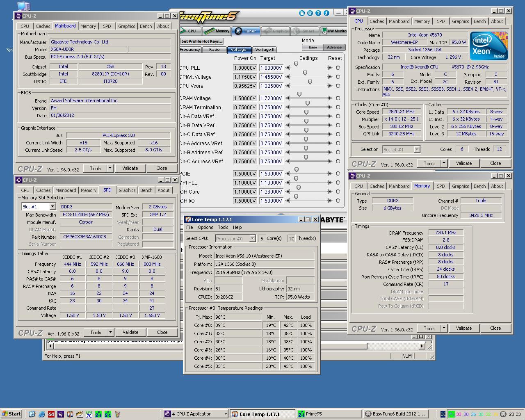Screen dimensions: 525x420
Task: Click Close in the Memory CPU-Z window
Action: click(495, 328)
